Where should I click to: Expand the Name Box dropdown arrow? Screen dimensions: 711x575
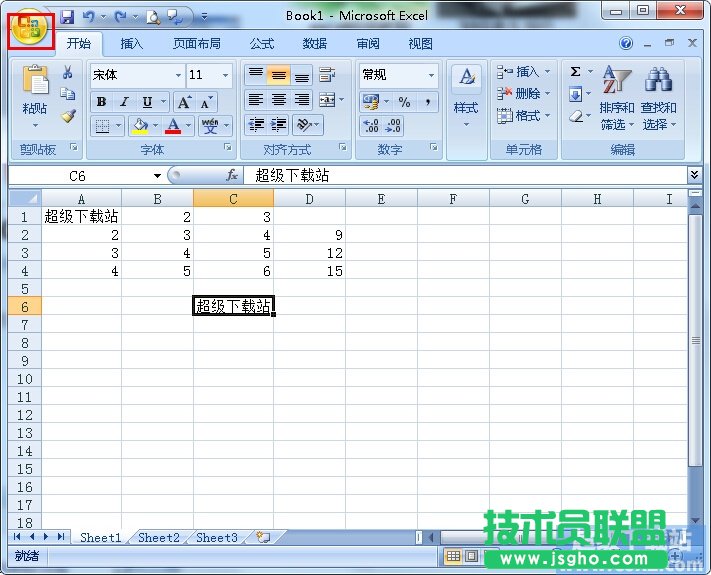157,176
